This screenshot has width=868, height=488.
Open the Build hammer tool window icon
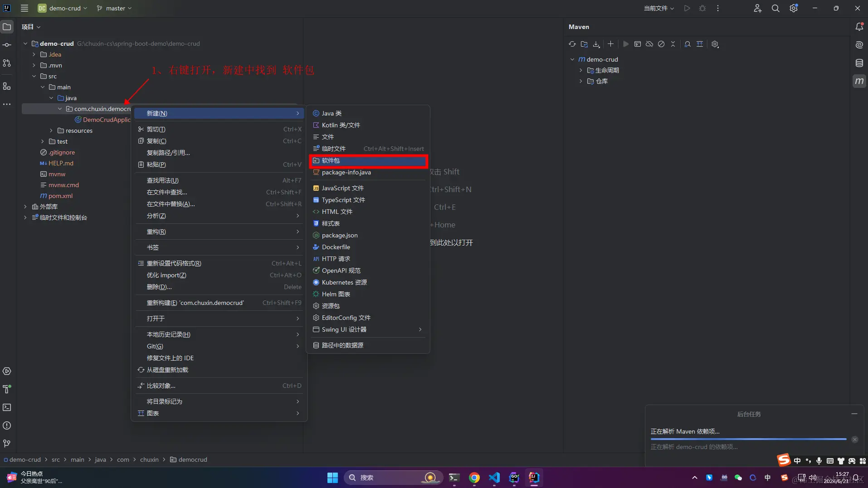[x=7, y=389]
